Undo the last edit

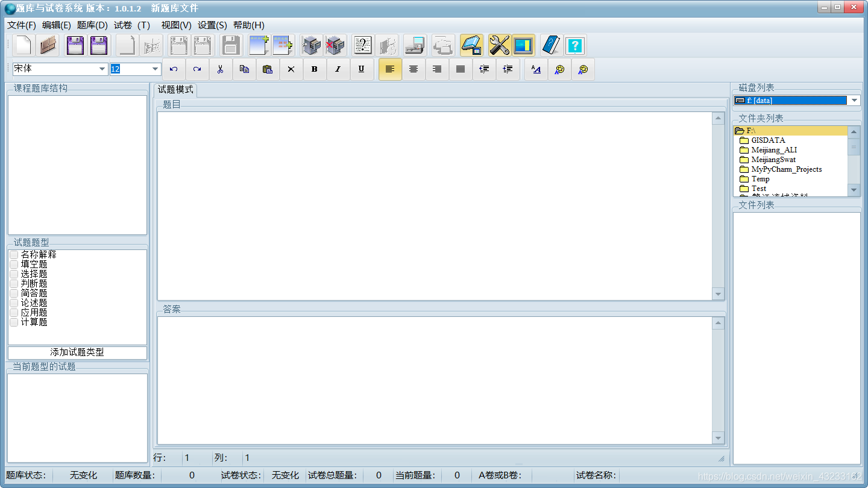coord(174,69)
